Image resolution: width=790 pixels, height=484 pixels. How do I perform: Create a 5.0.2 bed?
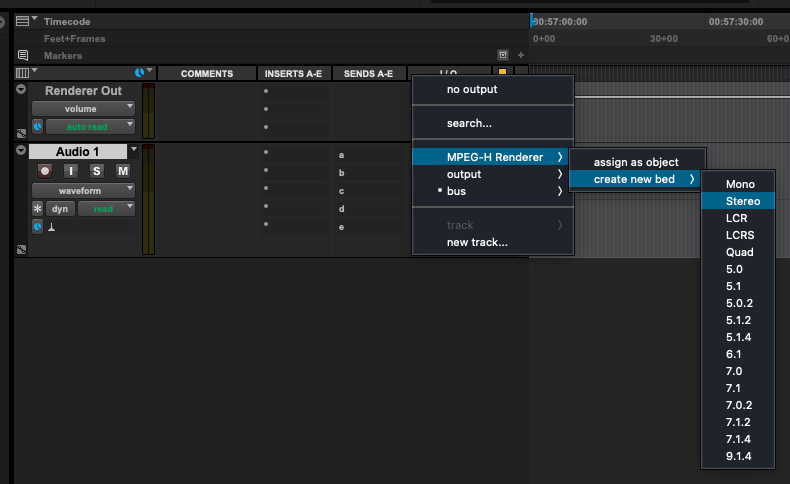click(738, 303)
